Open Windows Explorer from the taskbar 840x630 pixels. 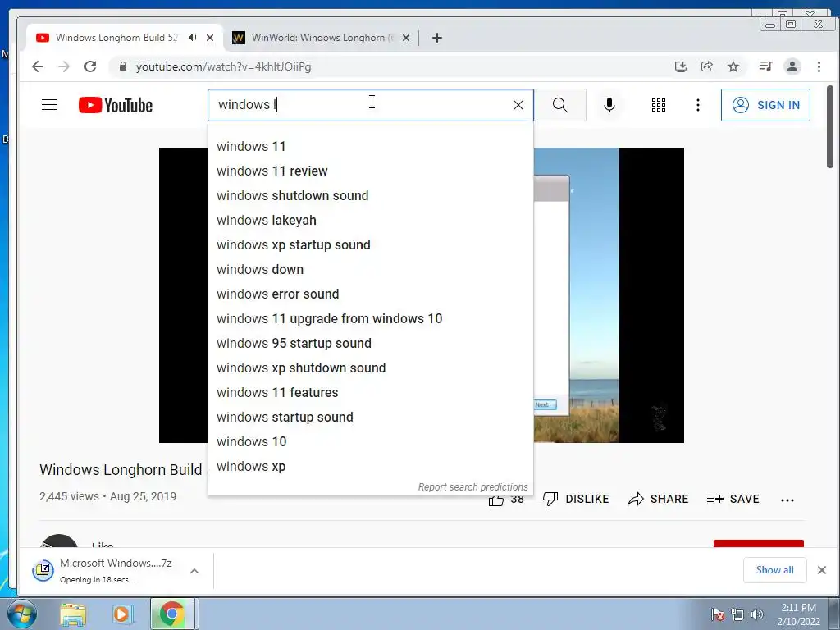[73, 614]
